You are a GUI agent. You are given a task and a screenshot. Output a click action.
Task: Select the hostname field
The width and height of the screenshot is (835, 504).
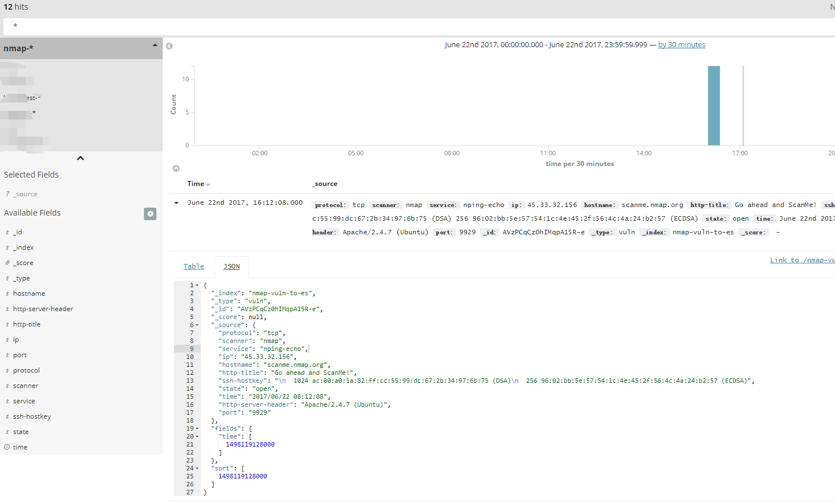[x=29, y=294]
